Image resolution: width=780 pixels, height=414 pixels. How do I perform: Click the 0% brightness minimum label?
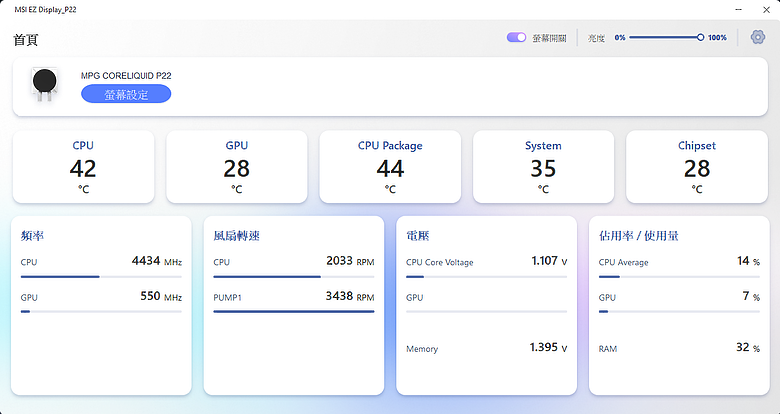pyautogui.click(x=620, y=37)
